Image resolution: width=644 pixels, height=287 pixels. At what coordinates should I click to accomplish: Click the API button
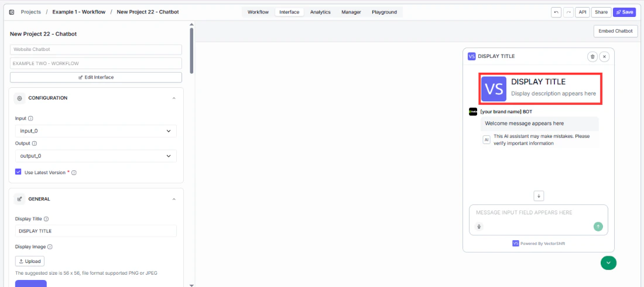pyautogui.click(x=583, y=12)
